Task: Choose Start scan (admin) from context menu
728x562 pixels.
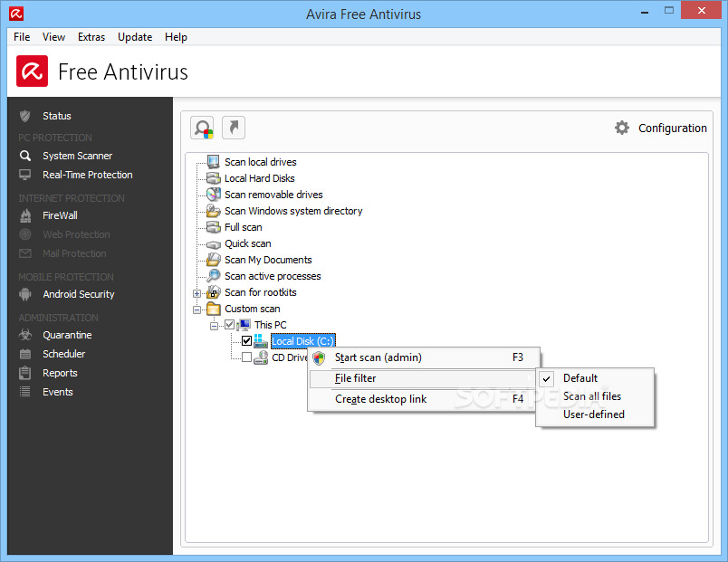Action: [x=425, y=357]
